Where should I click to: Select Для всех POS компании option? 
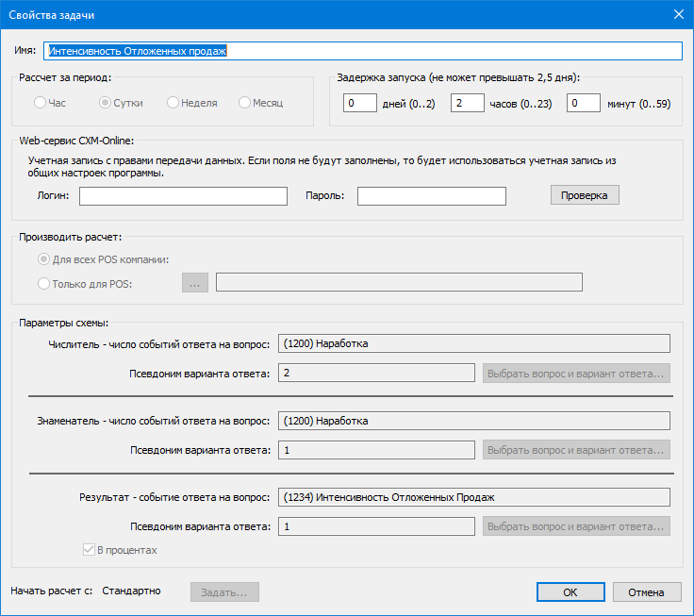click(x=44, y=259)
